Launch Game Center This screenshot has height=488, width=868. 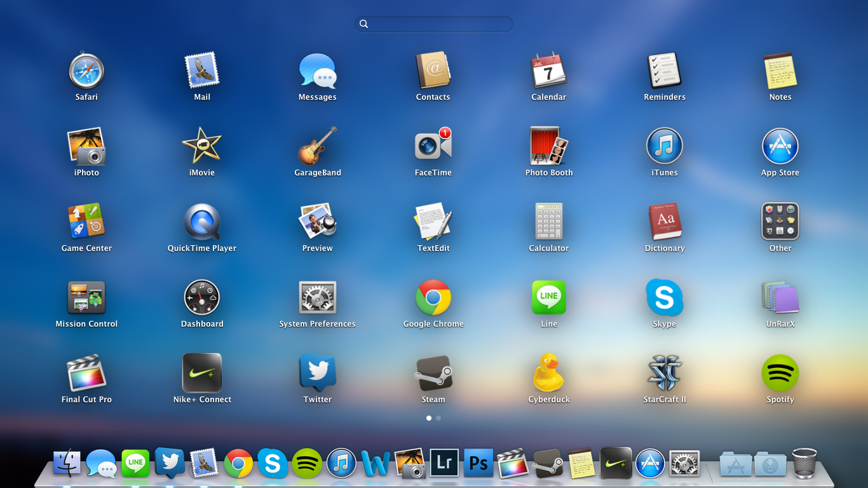pyautogui.click(x=86, y=222)
